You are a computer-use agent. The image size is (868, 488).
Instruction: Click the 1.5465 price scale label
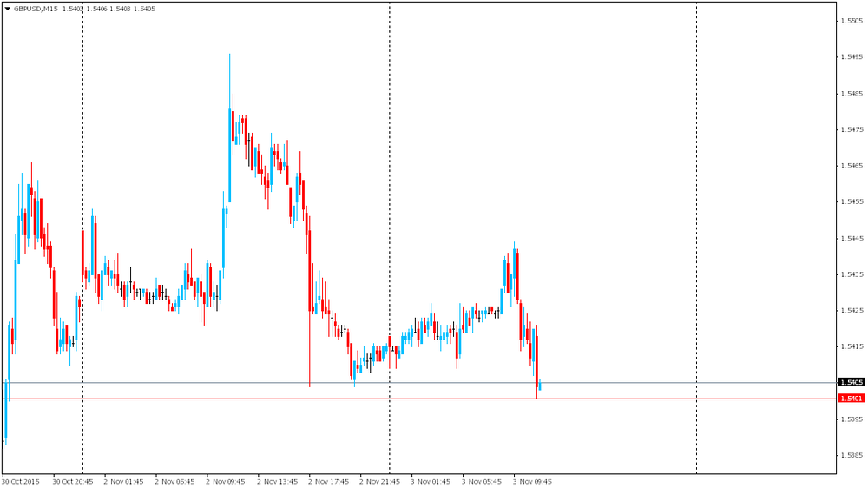tap(851, 166)
